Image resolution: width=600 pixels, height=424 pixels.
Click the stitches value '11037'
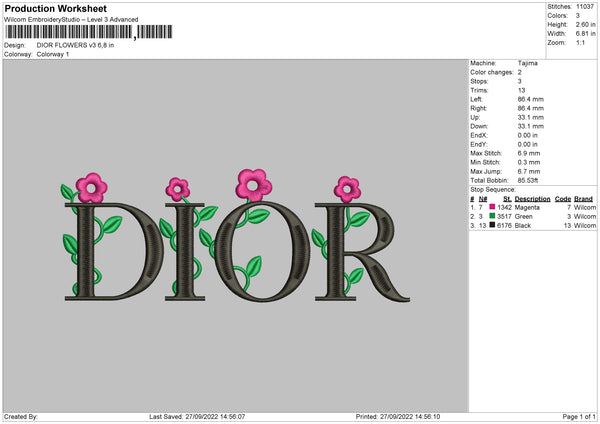click(585, 7)
